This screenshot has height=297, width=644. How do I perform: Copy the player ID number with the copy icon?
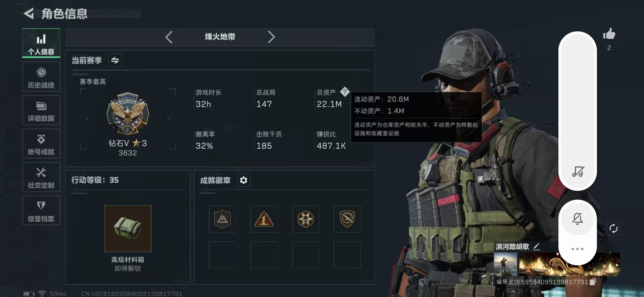tap(593, 282)
